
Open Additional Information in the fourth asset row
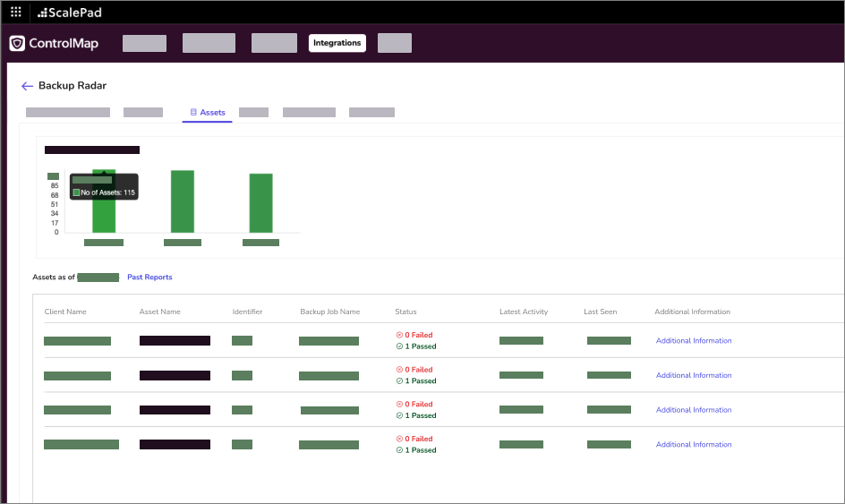point(694,444)
